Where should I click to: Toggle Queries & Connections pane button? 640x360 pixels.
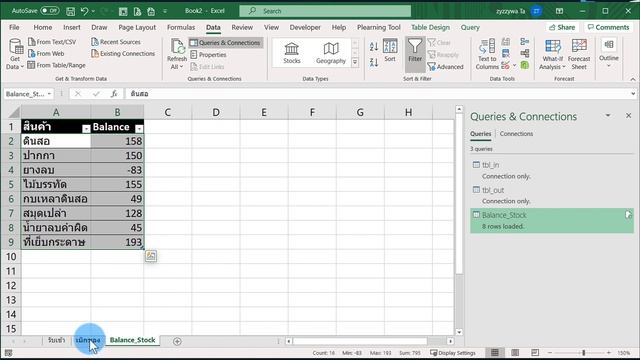225,42
